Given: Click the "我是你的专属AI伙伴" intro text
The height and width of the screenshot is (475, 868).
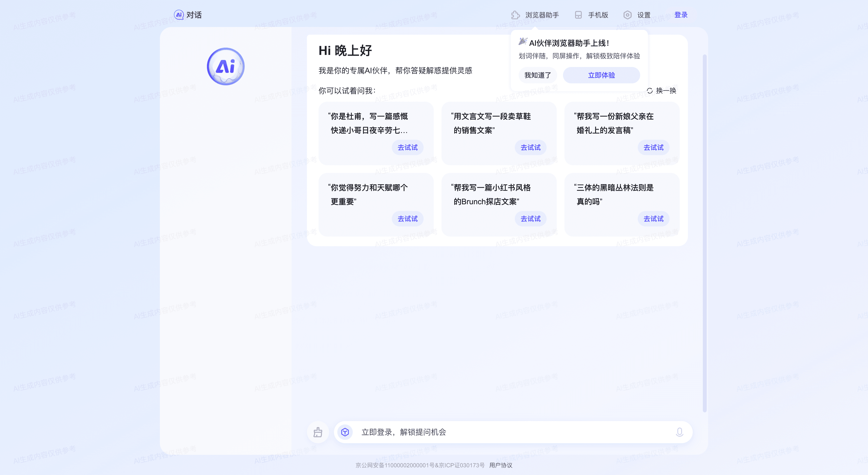Looking at the screenshot, I should (x=395, y=70).
